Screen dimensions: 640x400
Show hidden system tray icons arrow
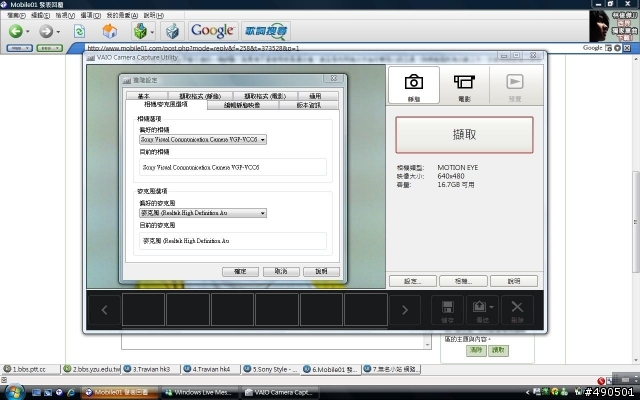(x=527, y=393)
